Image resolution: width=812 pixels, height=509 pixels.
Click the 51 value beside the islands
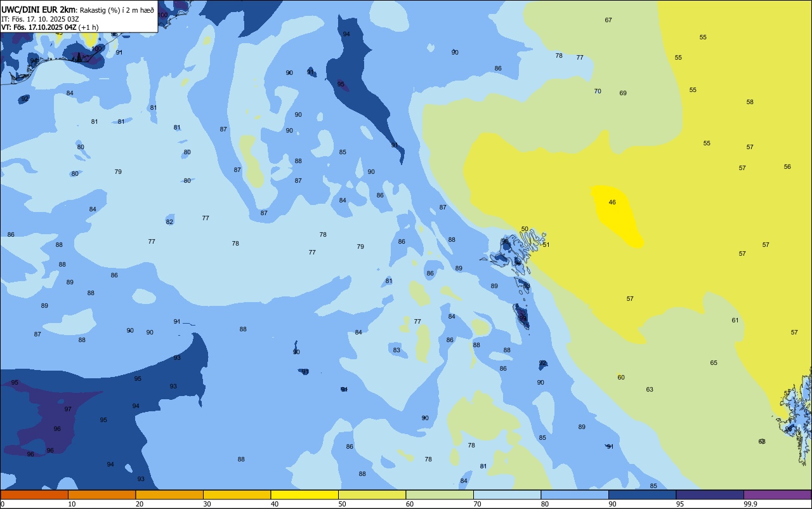tap(546, 245)
